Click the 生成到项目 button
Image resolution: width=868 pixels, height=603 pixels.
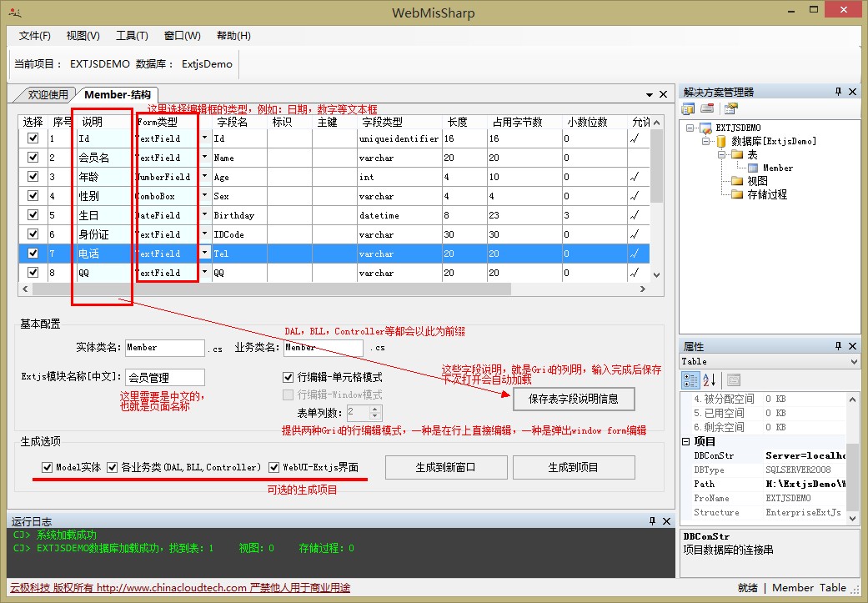coord(573,467)
